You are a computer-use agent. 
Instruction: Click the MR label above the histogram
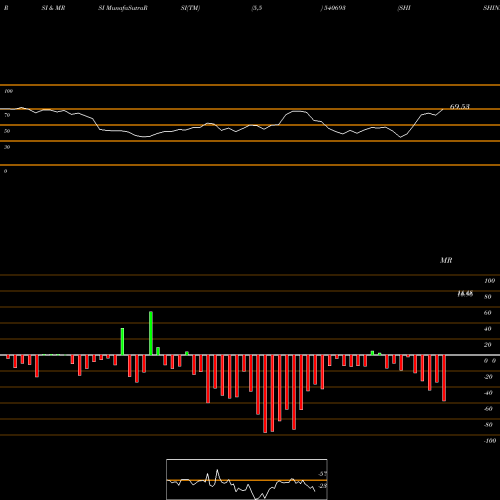point(446,260)
